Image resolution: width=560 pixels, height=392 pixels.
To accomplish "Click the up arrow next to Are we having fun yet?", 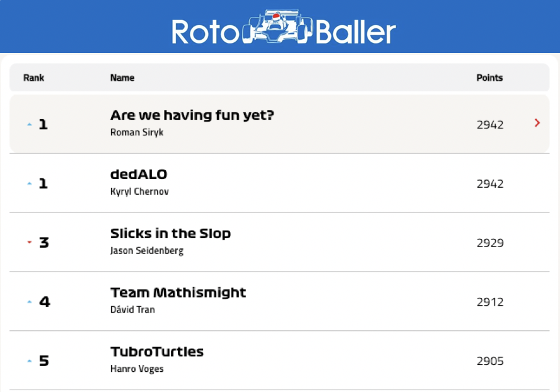I will [x=30, y=124].
